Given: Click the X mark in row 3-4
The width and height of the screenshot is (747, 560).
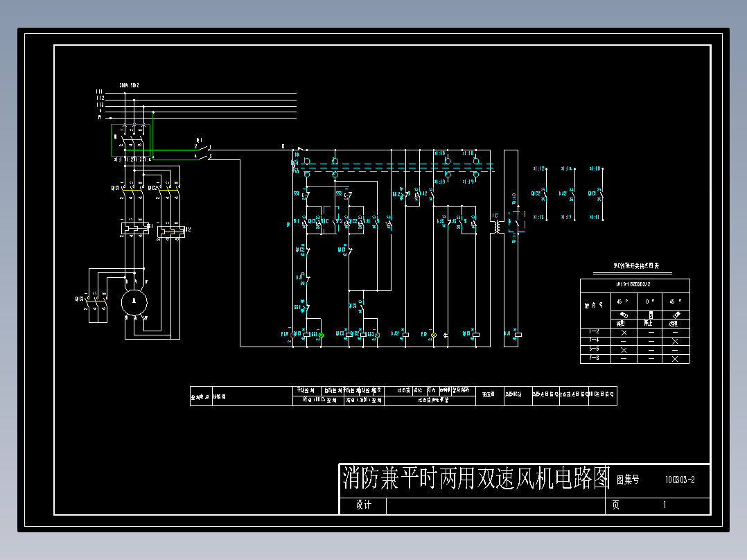Looking at the screenshot, I should [x=675, y=341].
